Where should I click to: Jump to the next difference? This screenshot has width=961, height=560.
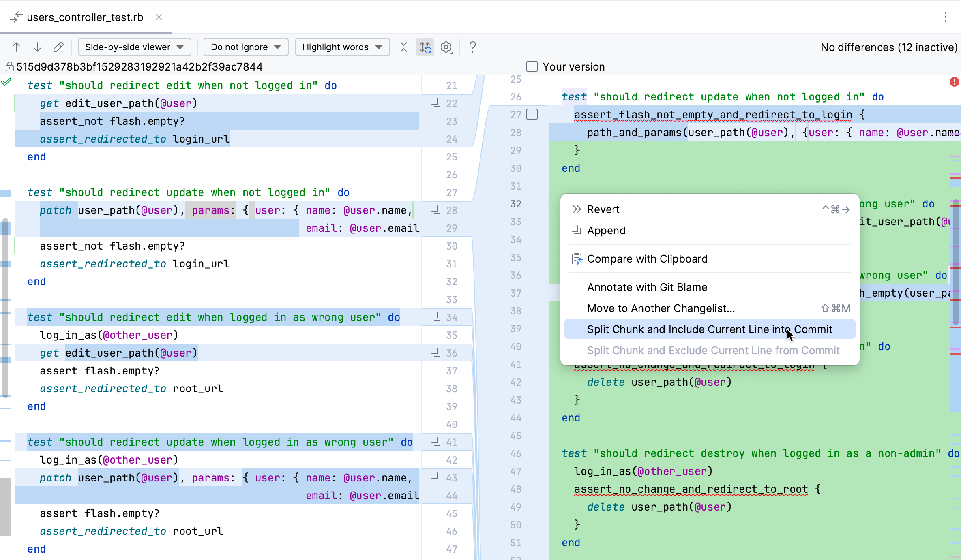[x=37, y=47]
